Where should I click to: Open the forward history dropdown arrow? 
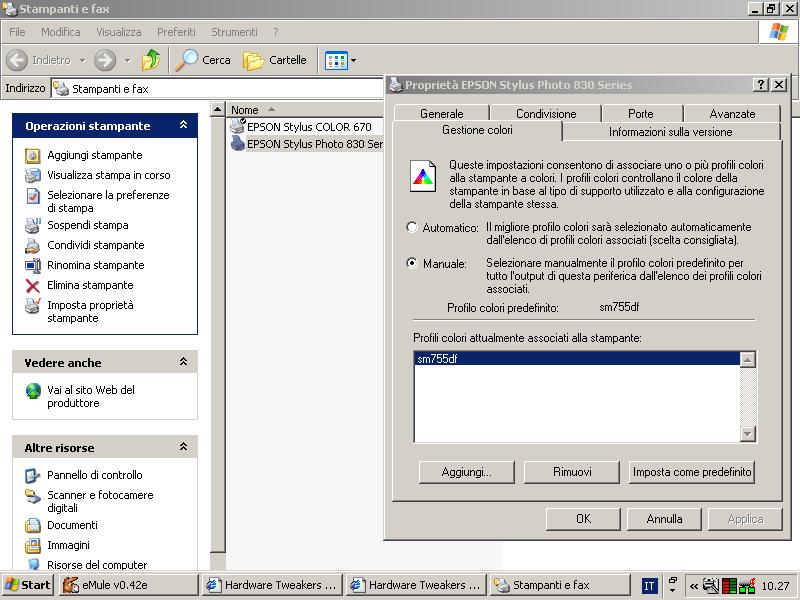[128, 61]
